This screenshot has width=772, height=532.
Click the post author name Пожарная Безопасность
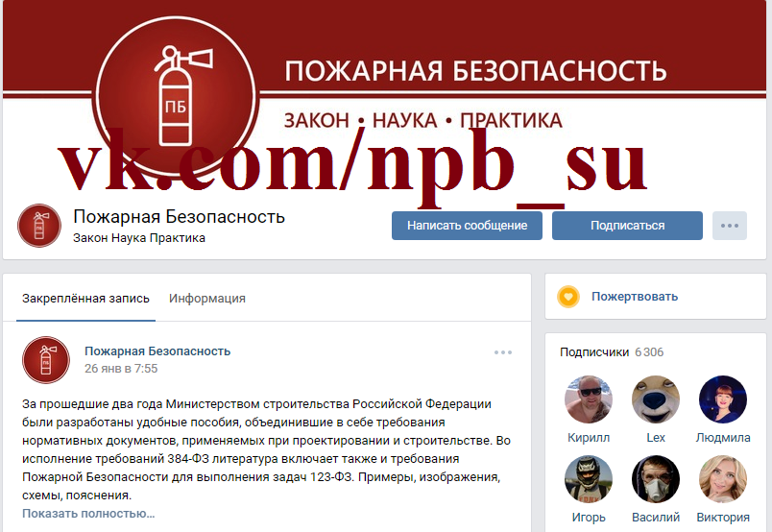pos(157,351)
